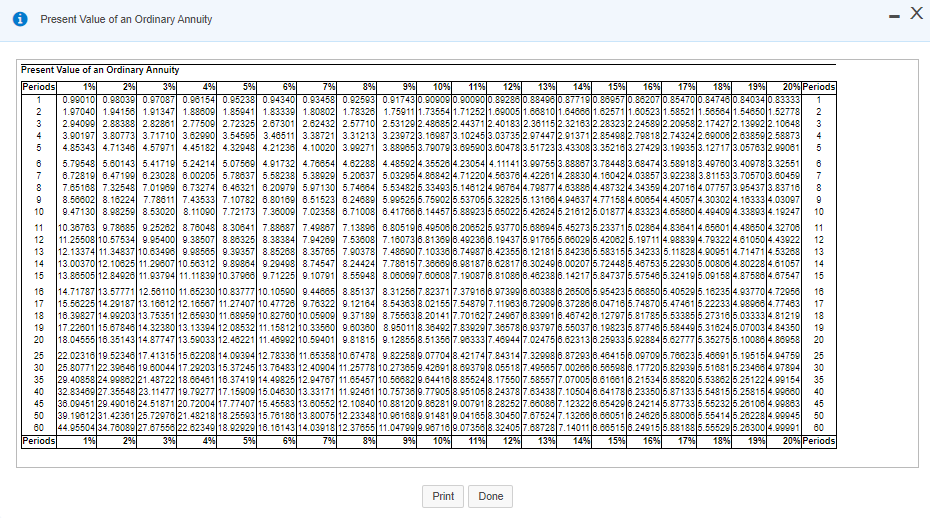Click the bold table heading above the Periods row
This screenshot has width=930, height=518.
click(x=100, y=70)
